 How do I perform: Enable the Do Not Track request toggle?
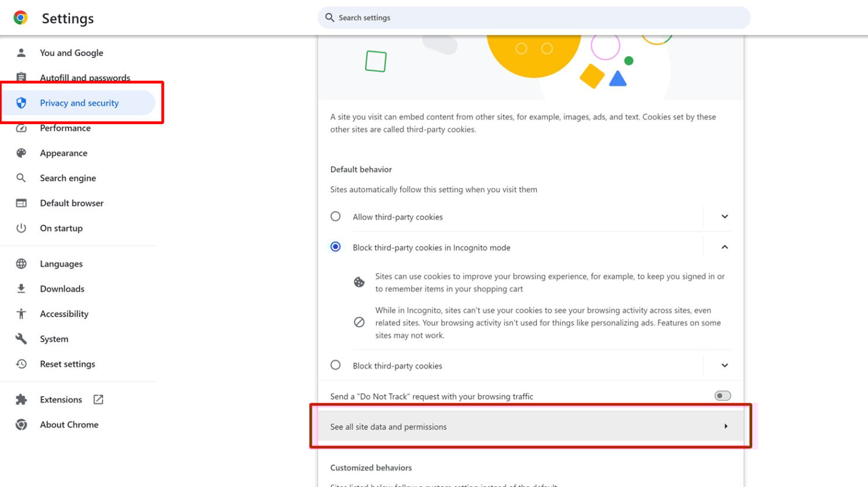pyautogui.click(x=722, y=396)
